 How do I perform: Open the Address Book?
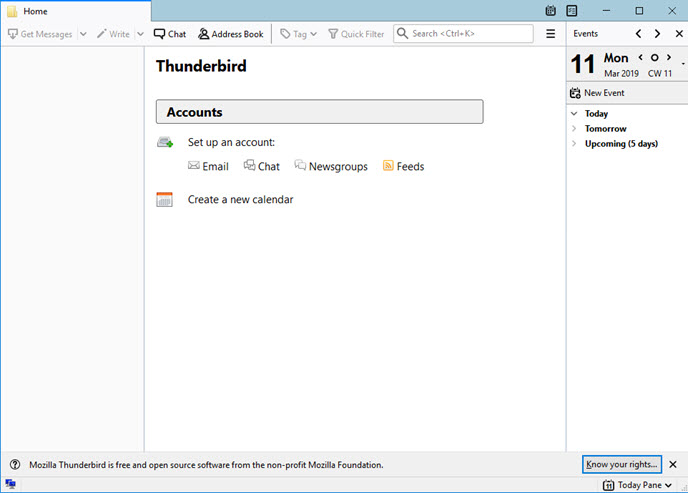[231, 34]
